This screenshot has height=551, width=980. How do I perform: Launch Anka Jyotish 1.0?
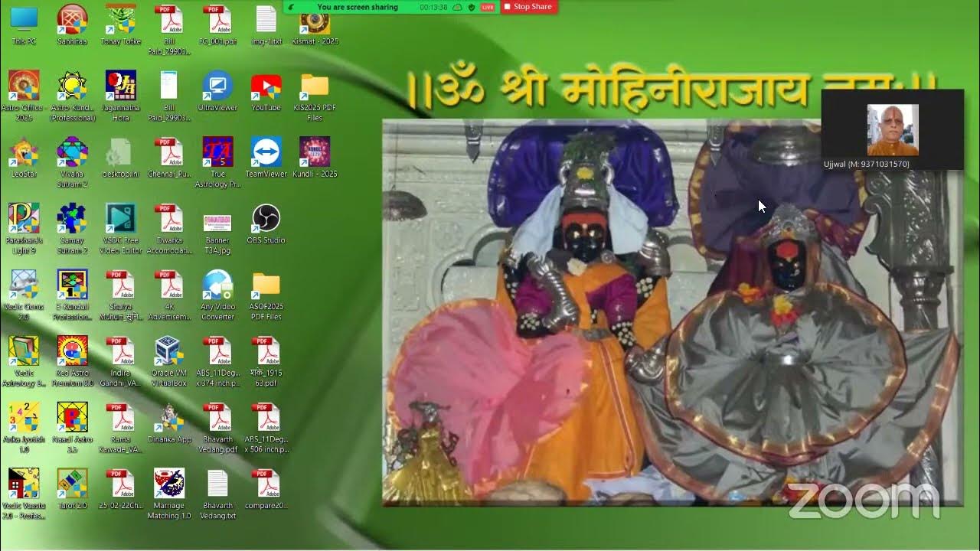pos(24,429)
